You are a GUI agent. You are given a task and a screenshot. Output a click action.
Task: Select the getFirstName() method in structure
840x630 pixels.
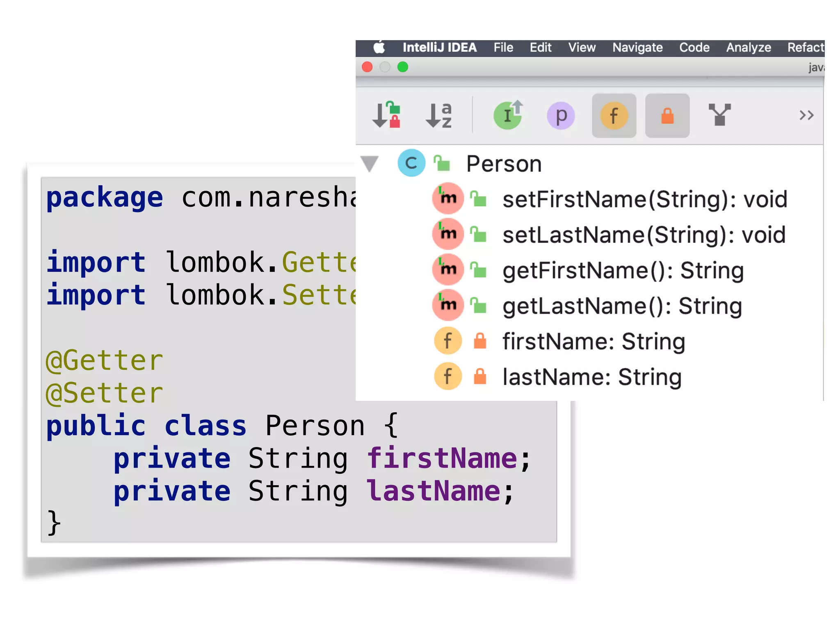623,271
